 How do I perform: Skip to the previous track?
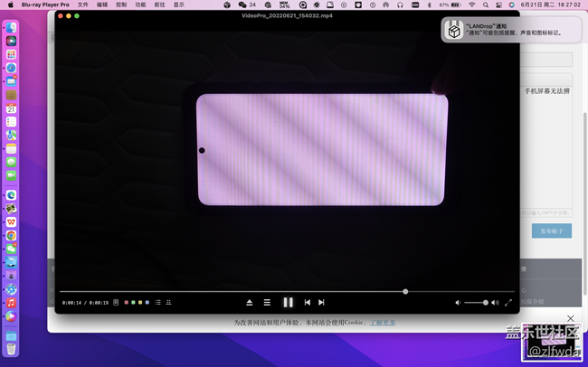(x=308, y=303)
